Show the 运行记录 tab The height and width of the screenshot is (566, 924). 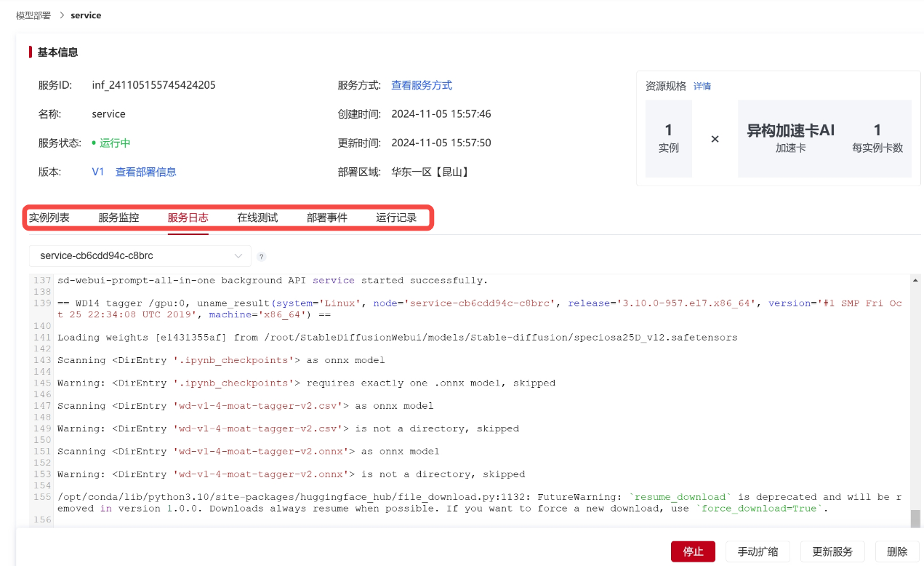[x=396, y=218]
